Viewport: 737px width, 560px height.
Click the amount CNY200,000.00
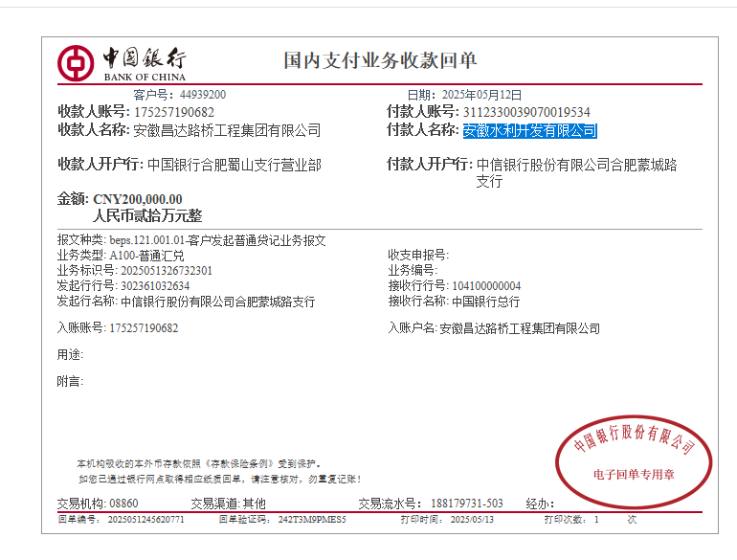[x=137, y=199]
